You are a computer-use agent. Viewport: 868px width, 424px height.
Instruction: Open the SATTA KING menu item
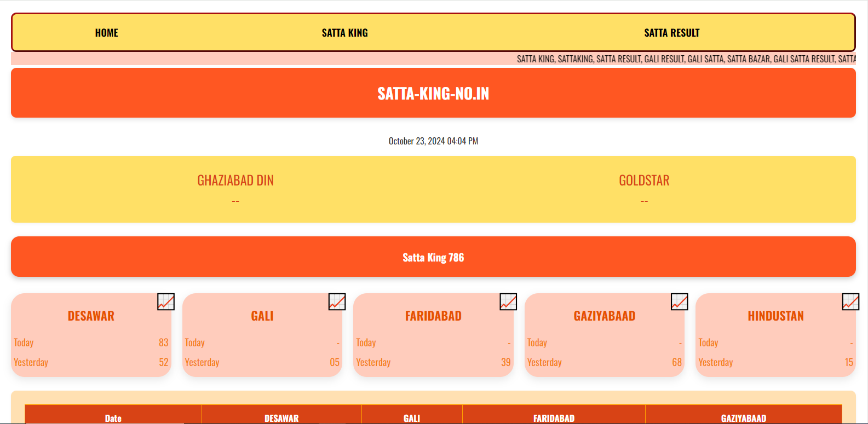(345, 33)
